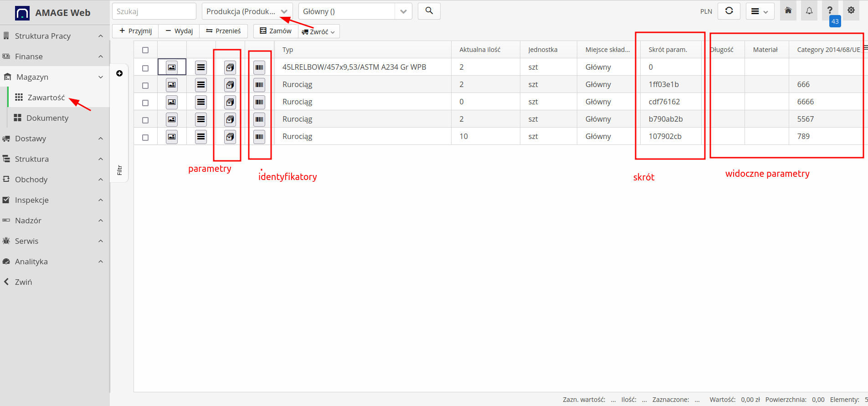This screenshot has width=868, height=406.
Task: Tick the select-all checkbox in the table header
Action: (x=145, y=50)
